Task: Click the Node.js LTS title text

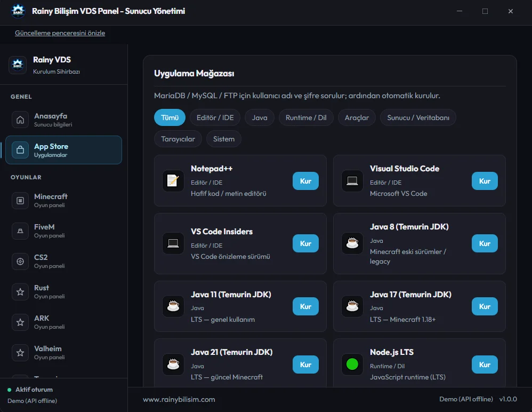Action: coord(391,352)
